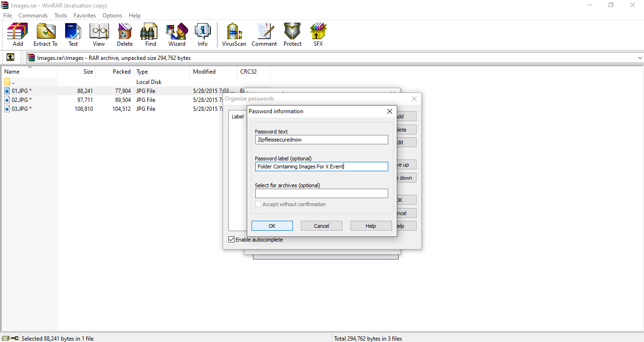Click packed value 104,512
Image resolution: width=644 pixels, height=342 pixels.
point(121,108)
